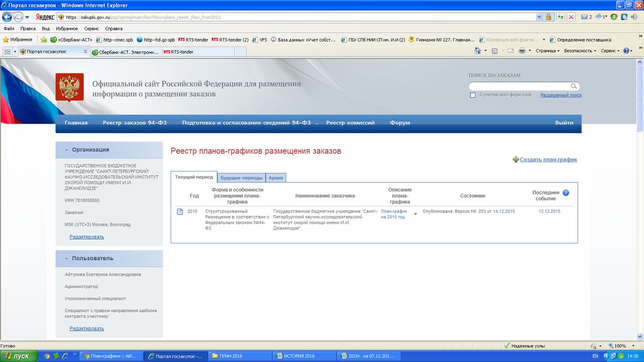Open the address bar URL history dropdown
The height and width of the screenshot is (362, 644).
(x=539, y=17)
